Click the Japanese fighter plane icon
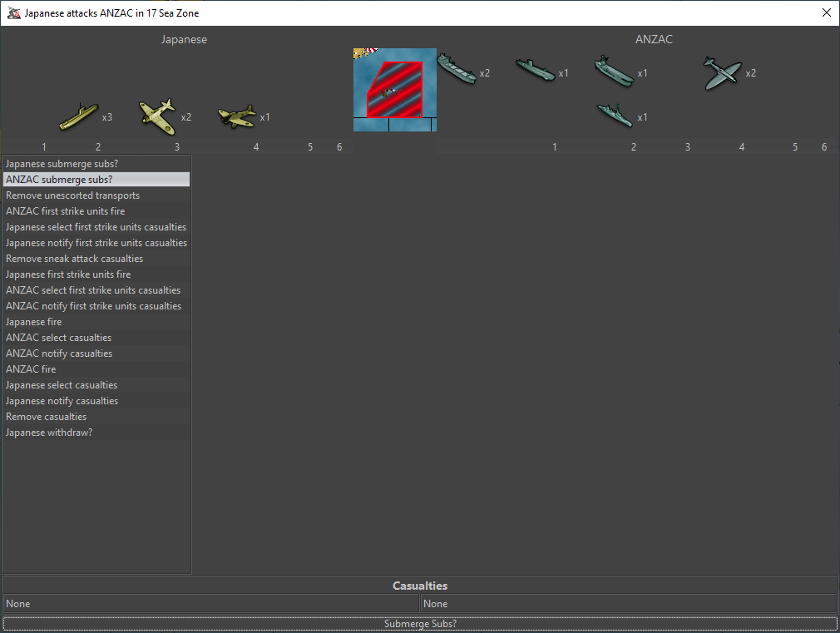840x633 pixels. [x=157, y=116]
